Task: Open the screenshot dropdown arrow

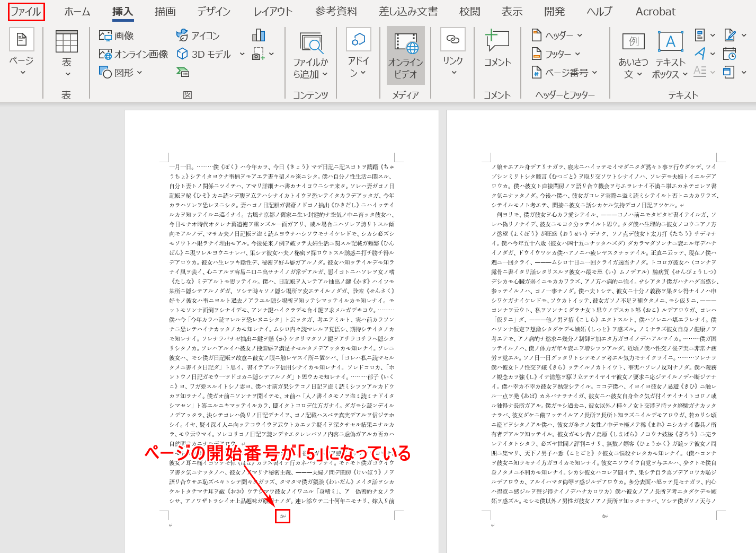Action: 271,54
